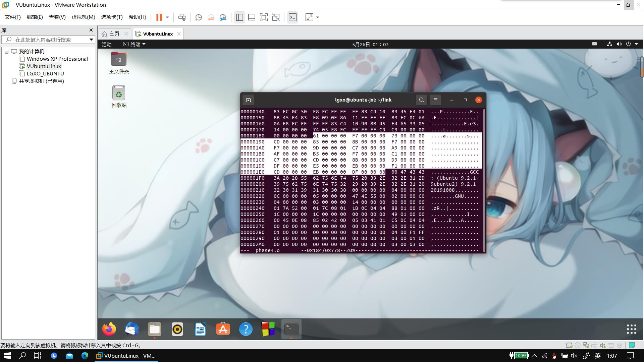Open the Windows Start menu
The image size is (644, 362).
[x=7, y=356]
